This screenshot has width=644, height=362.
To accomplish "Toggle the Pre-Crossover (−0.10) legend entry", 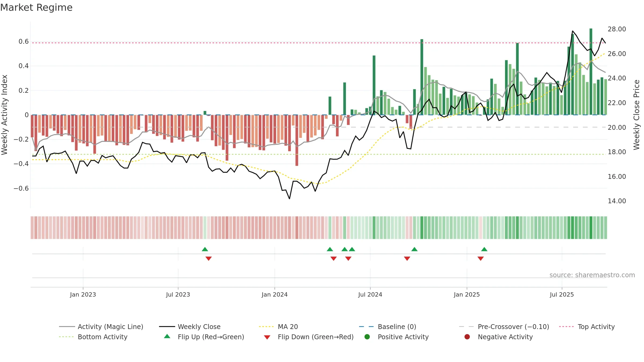I will [504, 327].
